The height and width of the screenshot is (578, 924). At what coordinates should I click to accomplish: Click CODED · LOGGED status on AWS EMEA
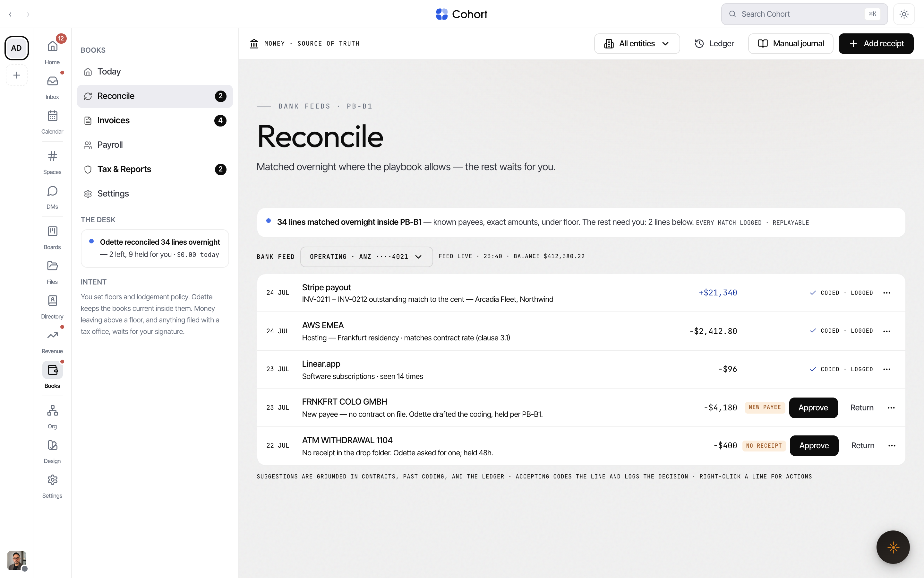841,331
